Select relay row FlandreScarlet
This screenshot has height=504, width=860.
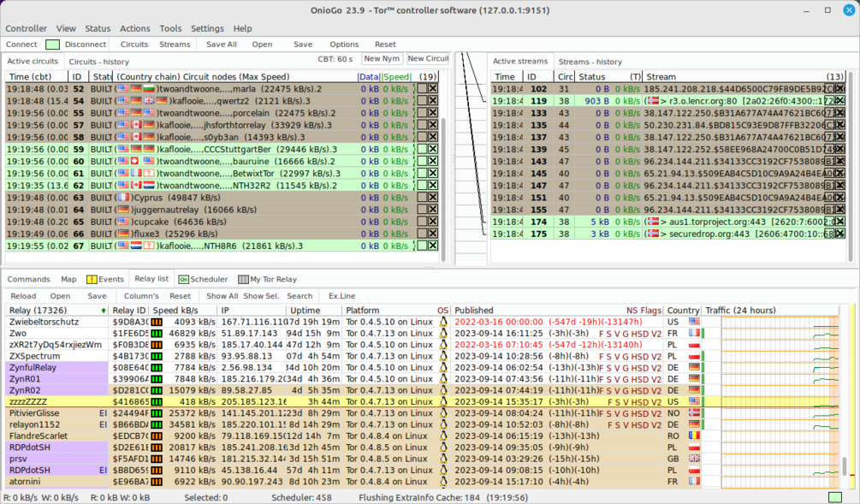click(x=423, y=436)
